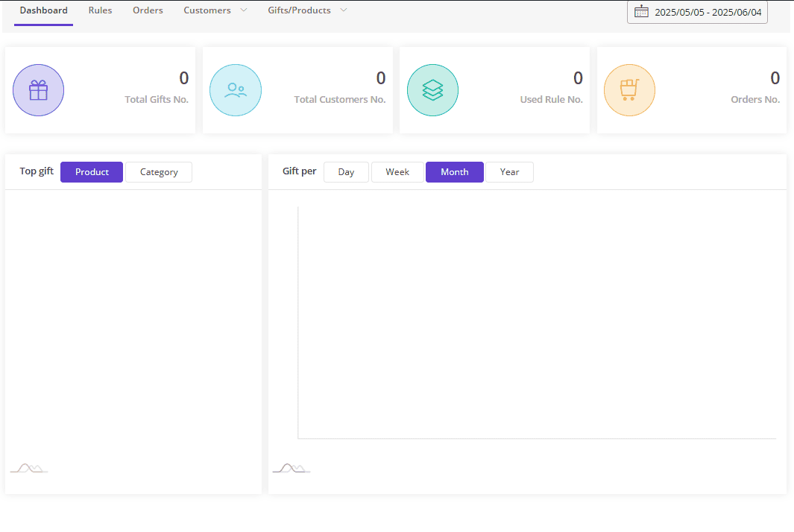Expand the Customers dropdown menu
This screenshot has width=794, height=532.
tap(215, 10)
